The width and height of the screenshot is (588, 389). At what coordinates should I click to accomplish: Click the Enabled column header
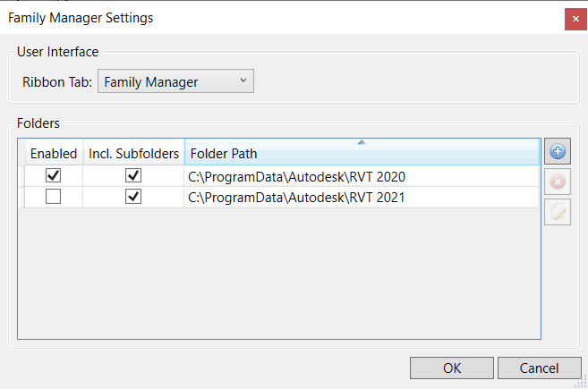[54, 154]
